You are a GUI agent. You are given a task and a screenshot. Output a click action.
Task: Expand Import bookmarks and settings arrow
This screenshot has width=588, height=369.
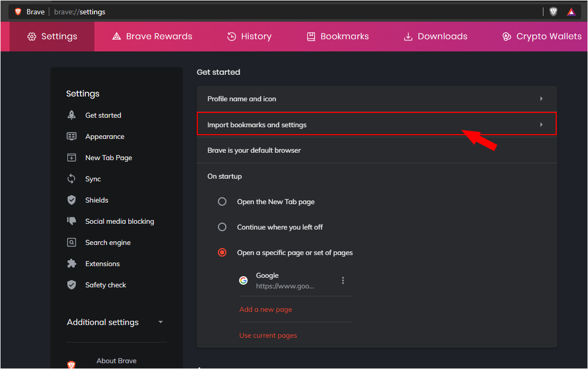coord(541,125)
